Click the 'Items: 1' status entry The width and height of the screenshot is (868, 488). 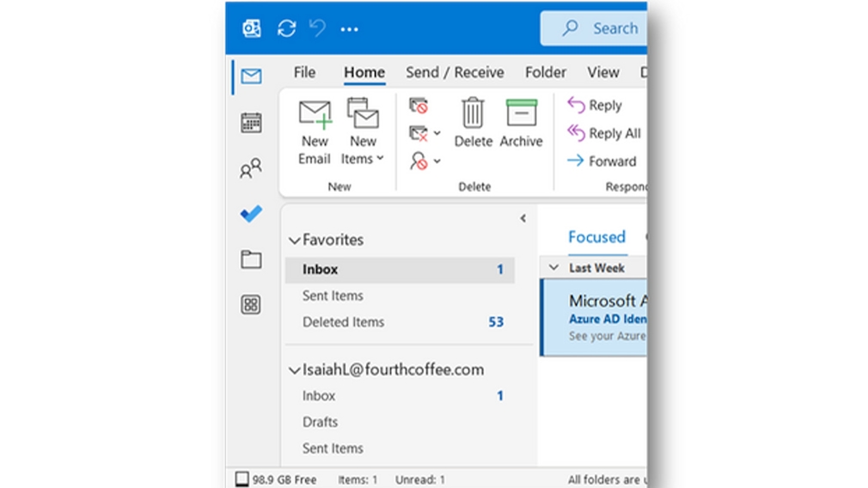358,479
